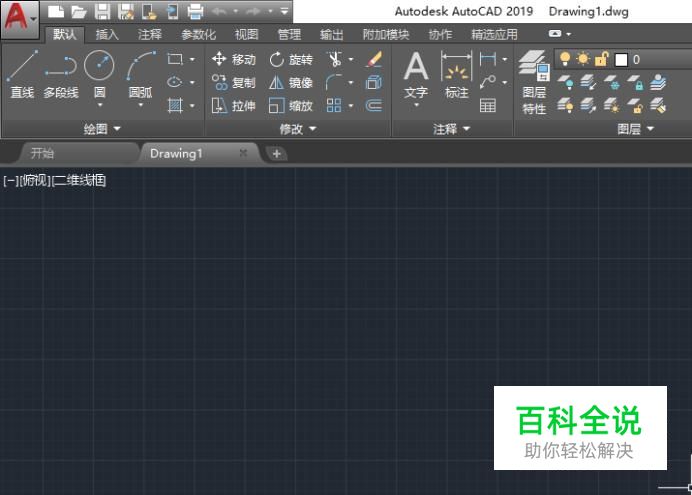The image size is (692, 495).
Task: Open quick access toolbar customize dropdown
Action: pos(285,11)
